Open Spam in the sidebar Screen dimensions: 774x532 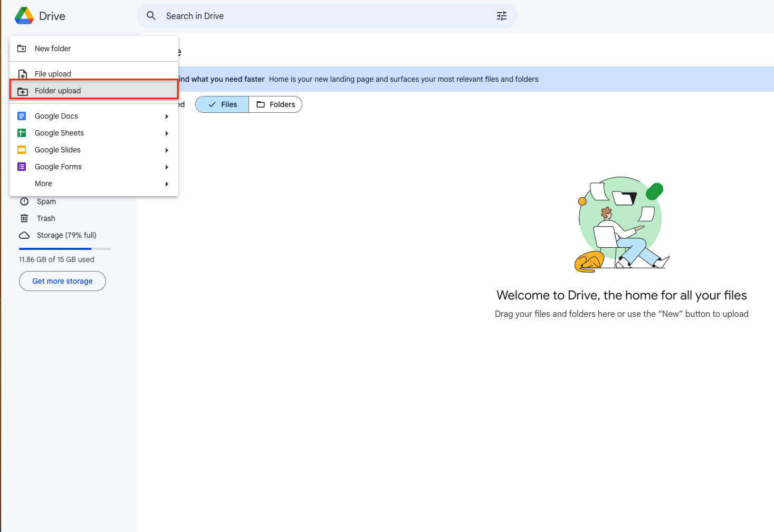(46, 201)
